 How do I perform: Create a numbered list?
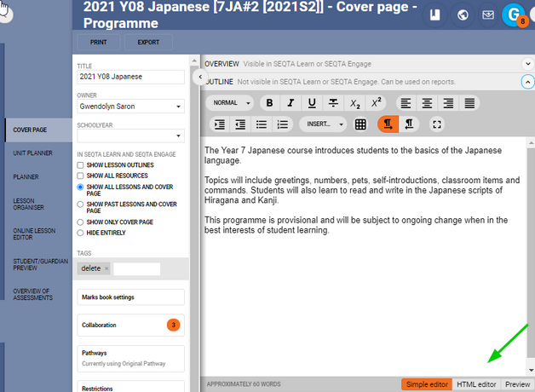point(283,124)
